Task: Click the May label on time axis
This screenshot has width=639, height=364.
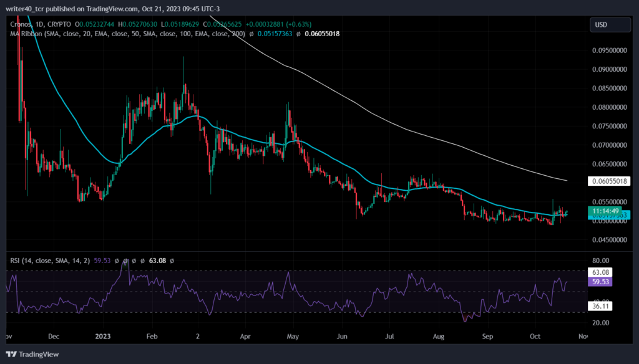Action: [x=293, y=337]
